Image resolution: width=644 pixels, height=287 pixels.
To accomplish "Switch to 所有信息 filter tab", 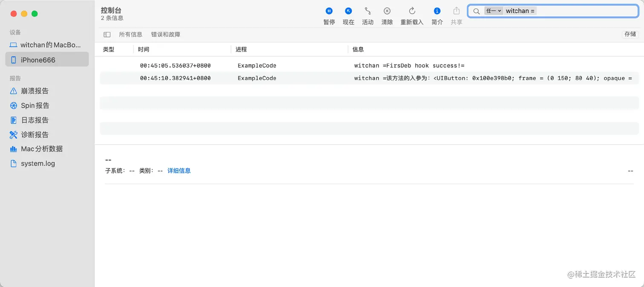I will click(x=130, y=35).
